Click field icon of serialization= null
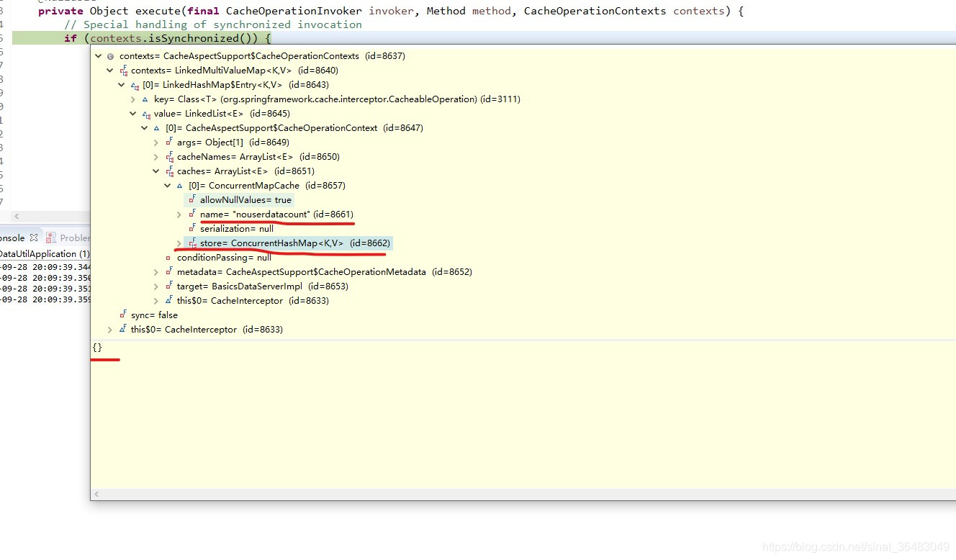The image size is (956, 560). 192,228
